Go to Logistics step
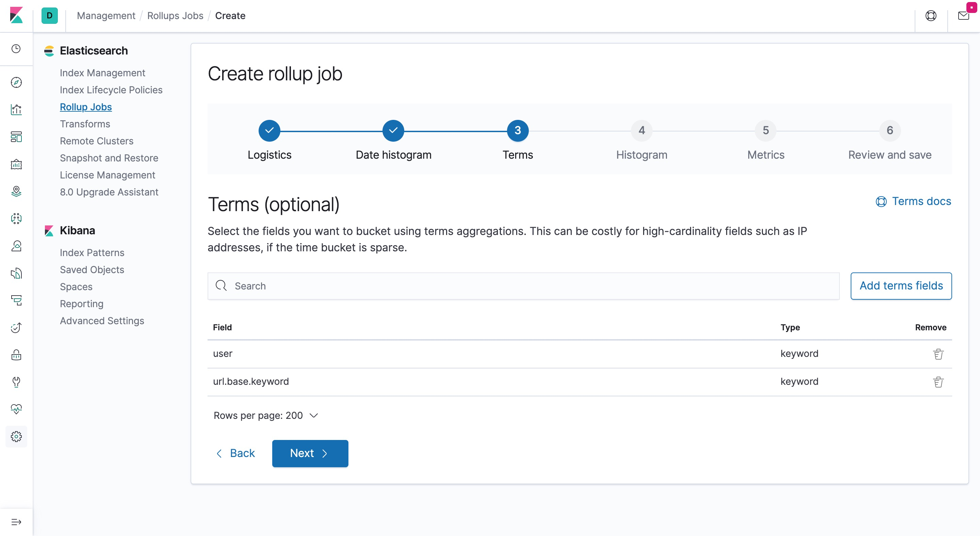980x536 pixels. [x=269, y=130]
